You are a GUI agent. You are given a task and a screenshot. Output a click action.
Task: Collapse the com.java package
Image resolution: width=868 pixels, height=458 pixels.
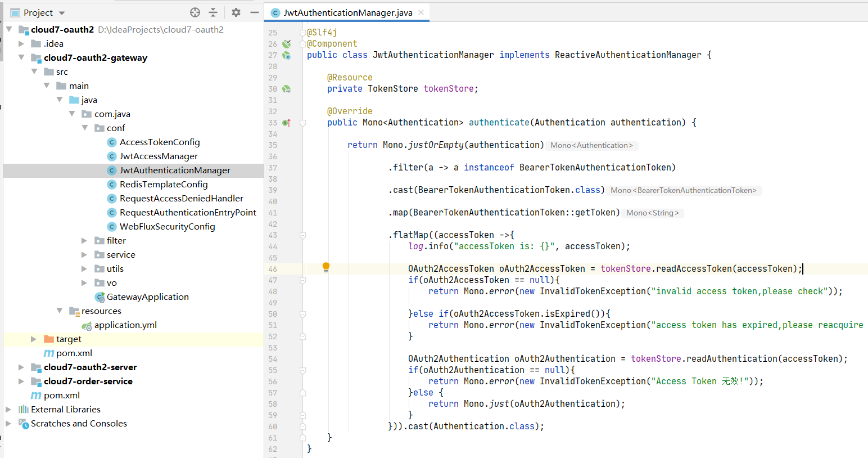coord(72,114)
